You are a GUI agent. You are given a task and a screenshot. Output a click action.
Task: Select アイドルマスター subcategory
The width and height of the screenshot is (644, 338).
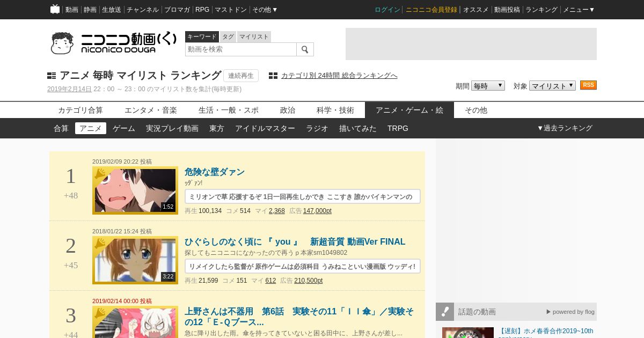(265, 128)
